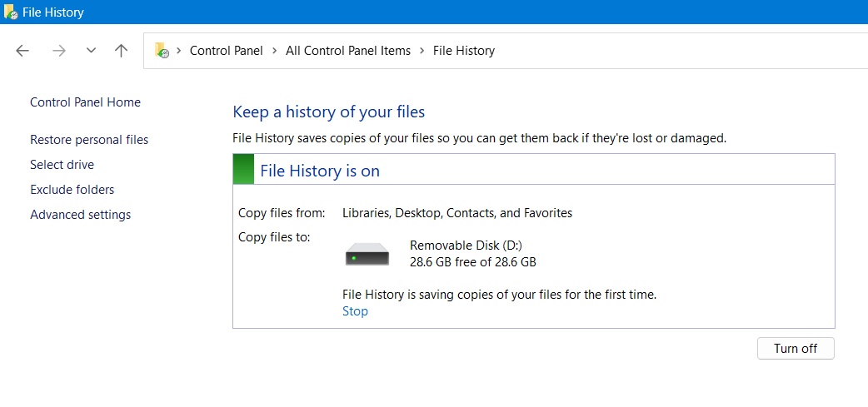
Task: Click the 'Copy files from:' label
Action: 282,213
